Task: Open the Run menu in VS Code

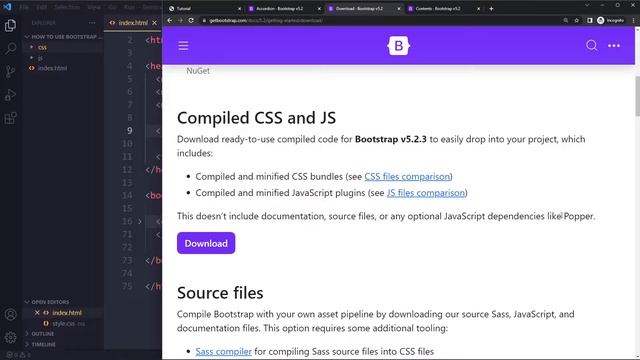Action: [x=129, y=7]
